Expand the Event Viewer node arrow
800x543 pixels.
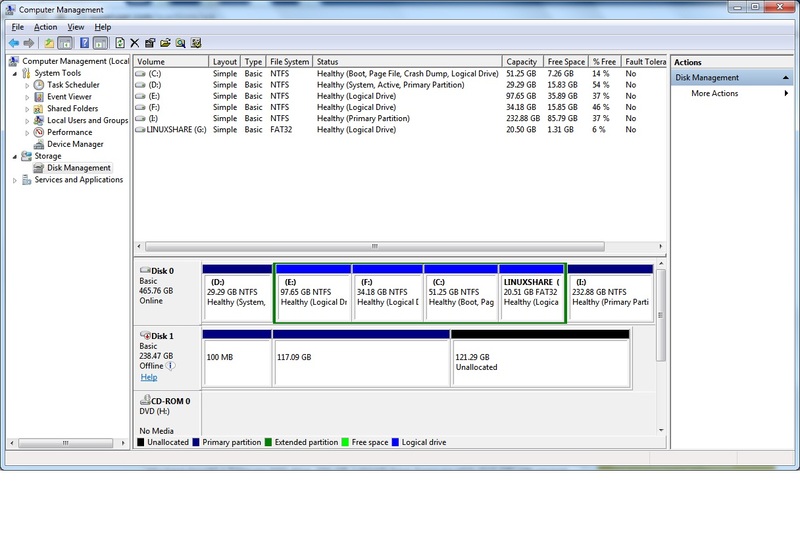27,97
